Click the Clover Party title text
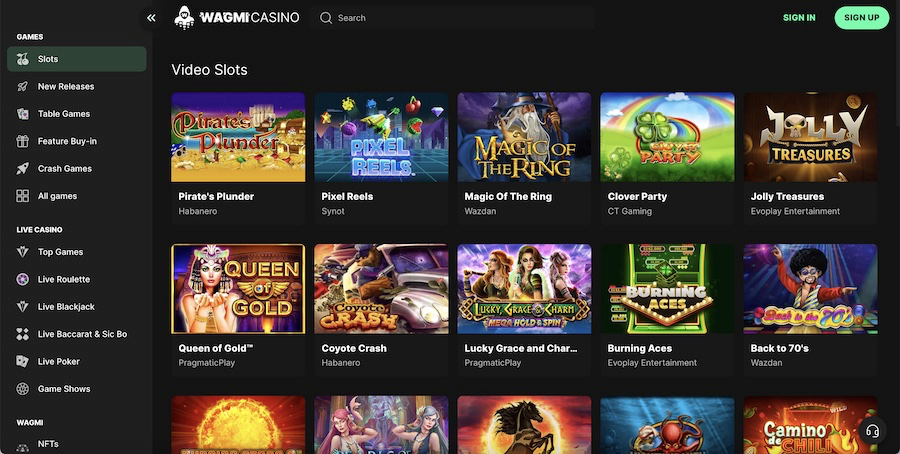The image size is (900, 454). click(637, 196)
